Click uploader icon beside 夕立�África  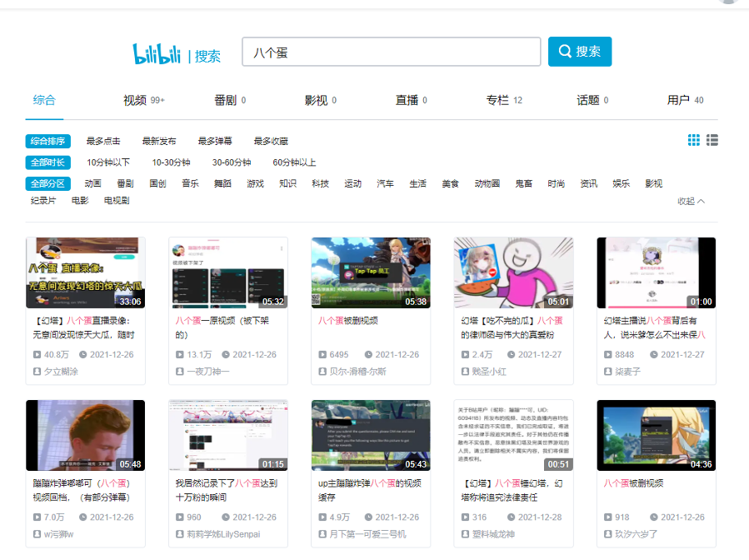[x=37, y=372]
